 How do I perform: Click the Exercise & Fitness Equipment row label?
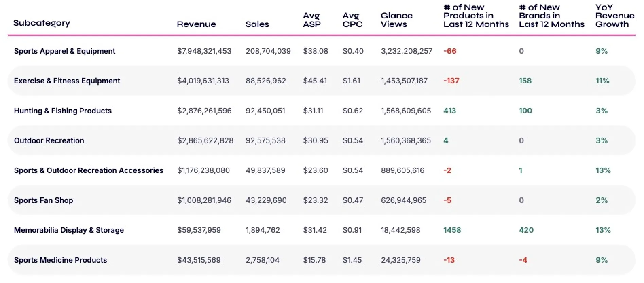pos(67,81)
